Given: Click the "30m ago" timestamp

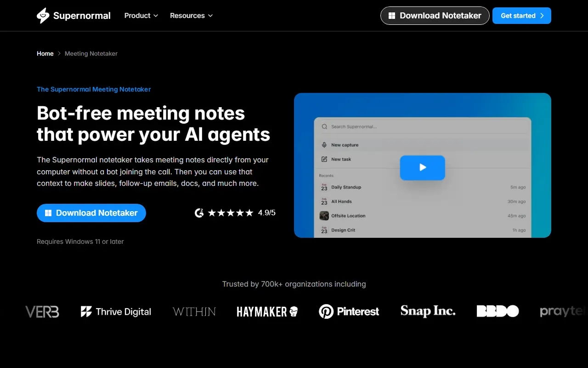Looking at the screenshot, I should pyautogui.click(x=517, y=201).
